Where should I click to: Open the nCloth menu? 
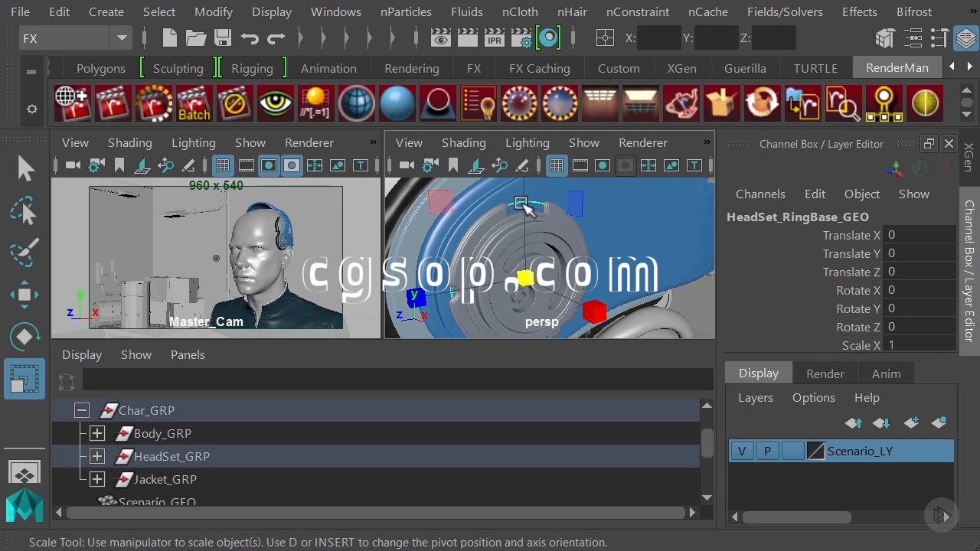click(520, 12)
